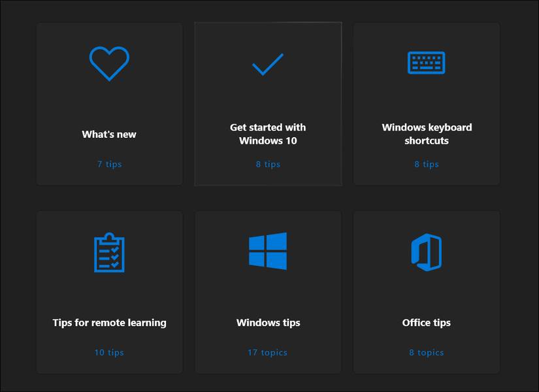Select the "17 topics" link

267,352
